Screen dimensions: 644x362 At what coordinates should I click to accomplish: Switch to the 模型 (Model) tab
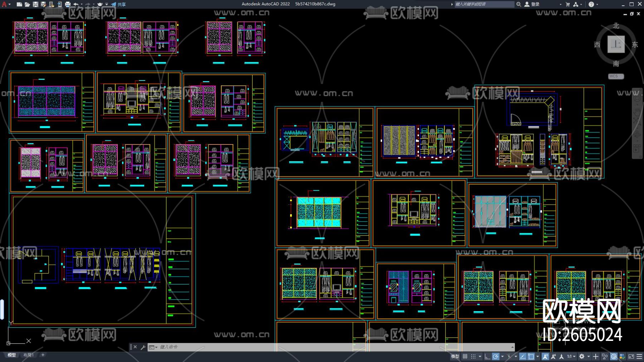point(12,355)
